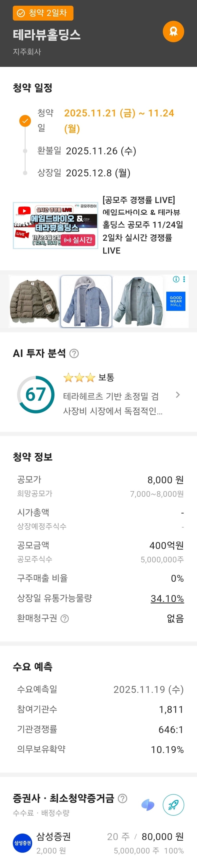Open 최소청약증거금 help question mark icon
The width and height of the screenshot is (197, 868).
point(123,798)
